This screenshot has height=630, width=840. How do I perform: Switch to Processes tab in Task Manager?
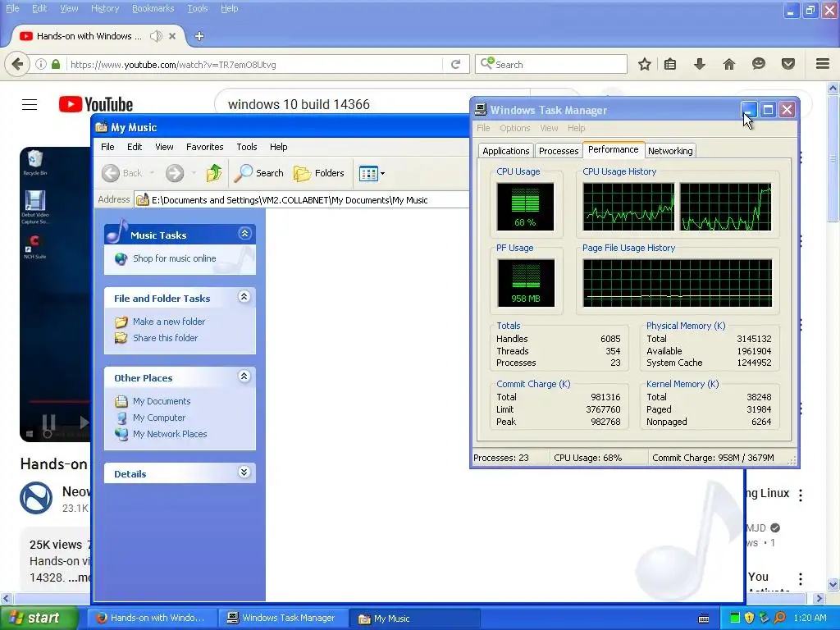tap(558, 151)
